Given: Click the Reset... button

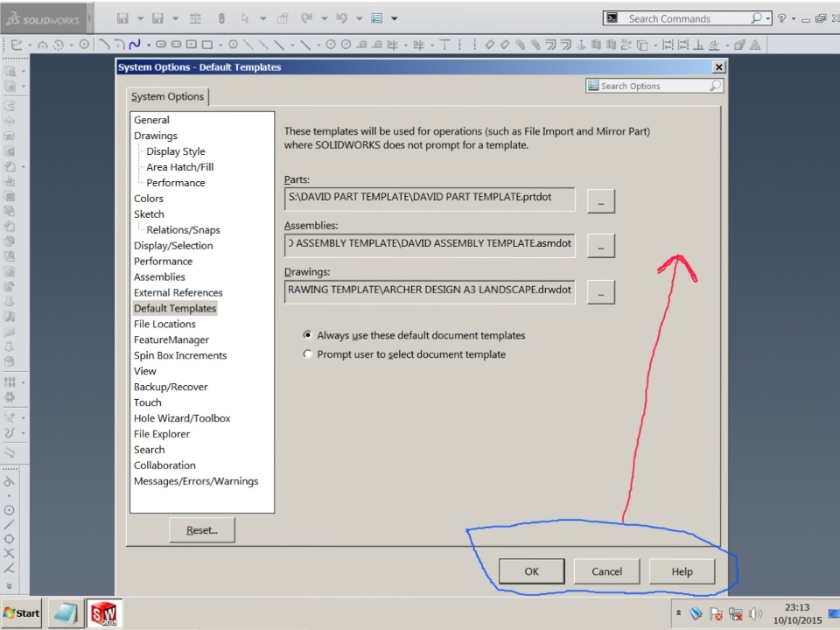Looking at the screenshot, I should 202,530.
